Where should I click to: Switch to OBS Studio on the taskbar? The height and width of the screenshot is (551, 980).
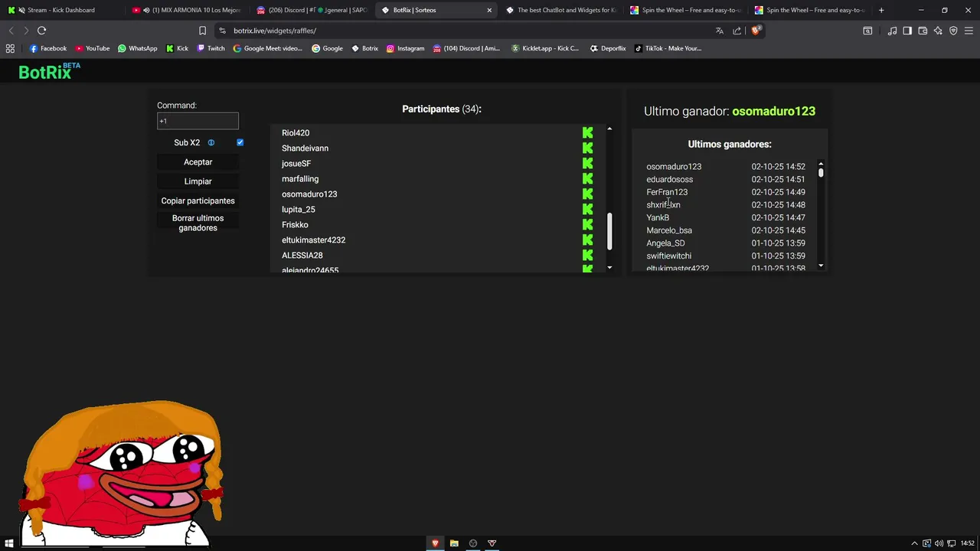pyautogui.click(x=473, y=543)
